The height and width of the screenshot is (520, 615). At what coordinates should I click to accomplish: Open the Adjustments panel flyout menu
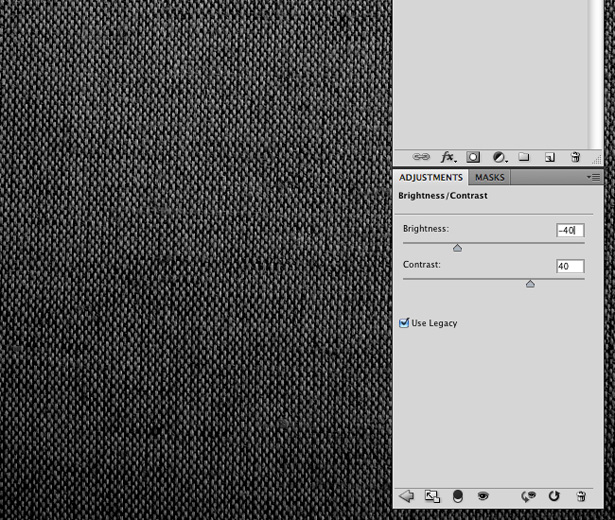point(593,178)
